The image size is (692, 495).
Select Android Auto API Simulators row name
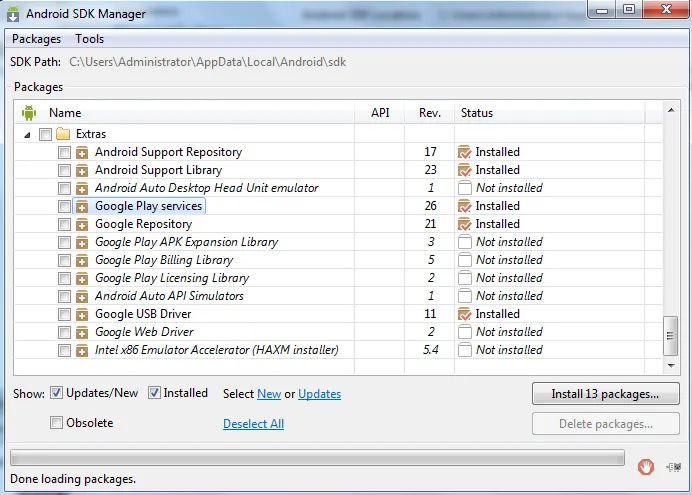(x=169, y=296)
